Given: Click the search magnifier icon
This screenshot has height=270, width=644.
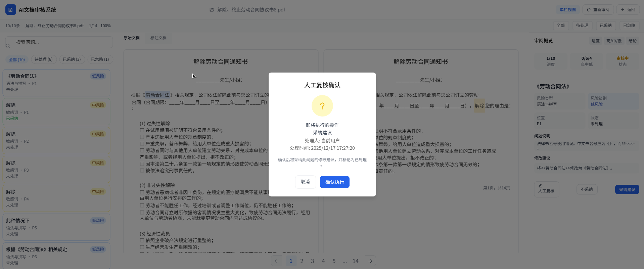Looking at the screenshot, I should [x=8, y=46].
